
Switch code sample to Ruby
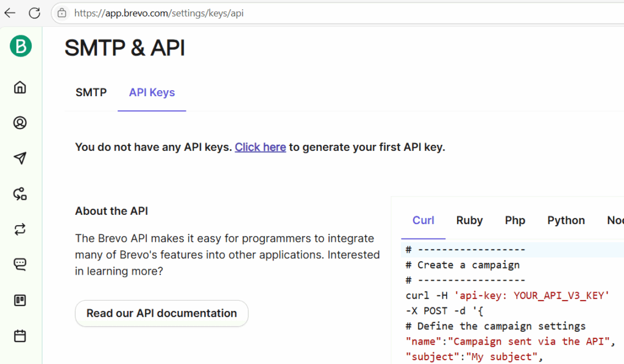click(470, 220)
